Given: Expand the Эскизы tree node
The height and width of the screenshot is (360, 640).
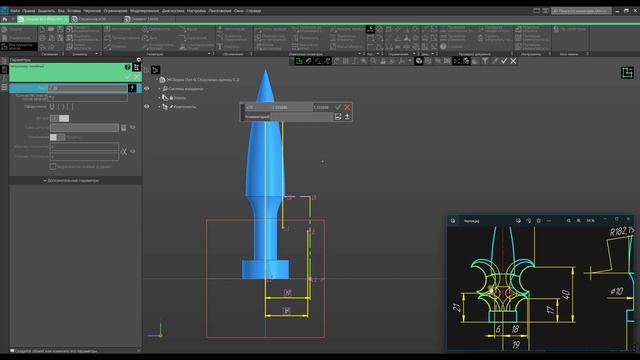Looking at the screenshot, I should coord(160,98).
